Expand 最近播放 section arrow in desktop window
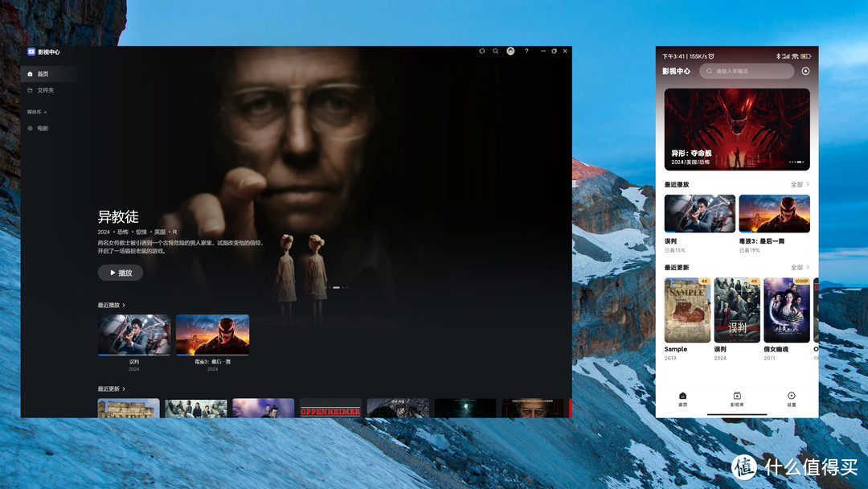868x489 pixels. tap(124, 305)
